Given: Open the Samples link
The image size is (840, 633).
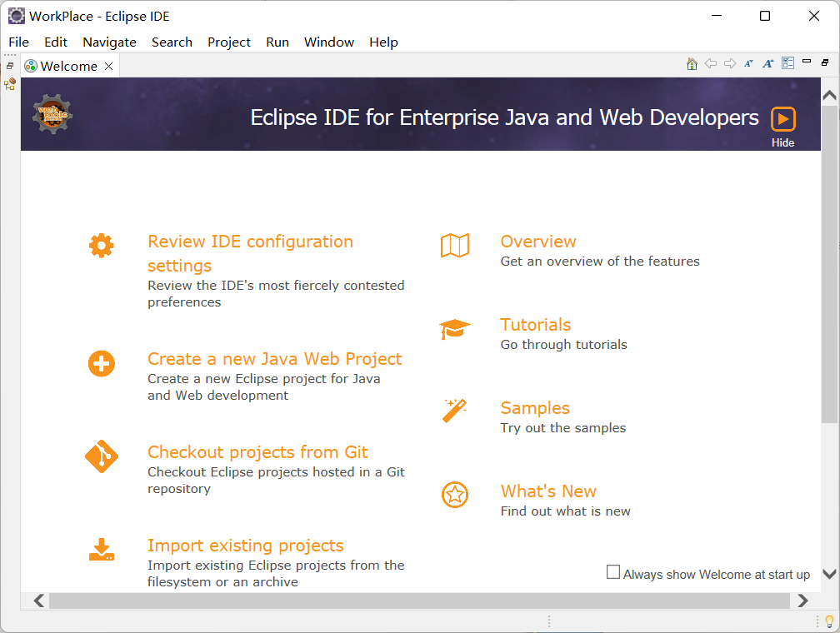Looking at the screenshot, I should 535,408.
